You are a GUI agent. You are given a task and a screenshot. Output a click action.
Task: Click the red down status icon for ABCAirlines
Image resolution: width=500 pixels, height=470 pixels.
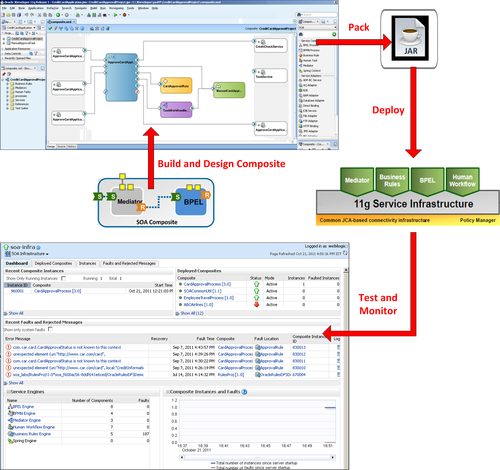tap(256, 305)
